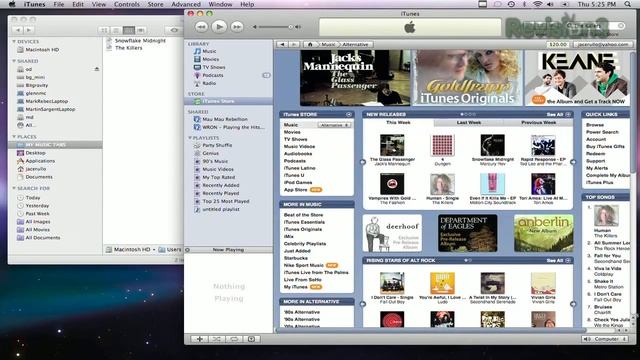This screenshot has height=360, width=640.
Task: Select Movies in the iTunes Library sidebar
Action: [x=211, y=59]
